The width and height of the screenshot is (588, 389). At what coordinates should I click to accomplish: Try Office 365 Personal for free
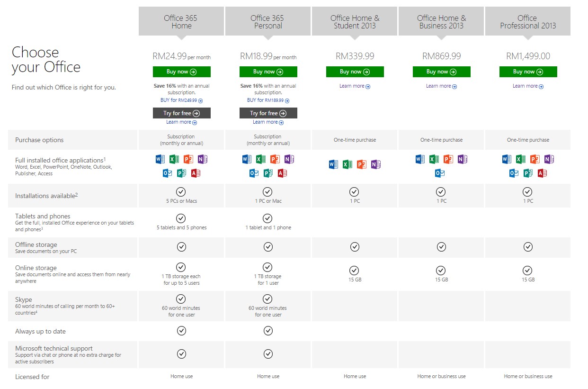click(x=268, y=113)
